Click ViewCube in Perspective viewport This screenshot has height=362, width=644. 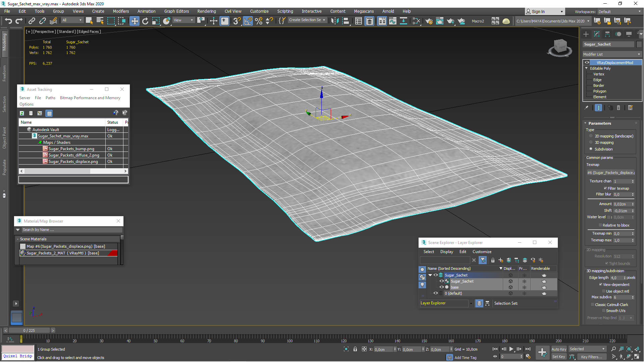pos(560,47)
